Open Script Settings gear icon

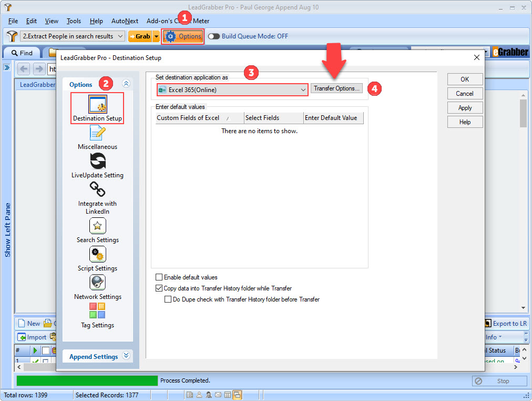pos(97,254)
